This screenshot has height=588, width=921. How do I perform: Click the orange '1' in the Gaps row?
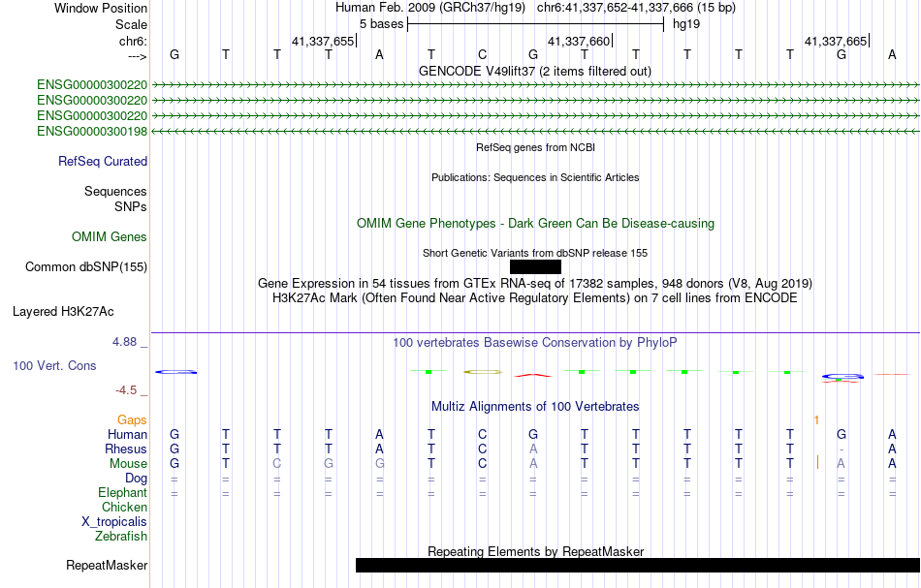(816, 419)
